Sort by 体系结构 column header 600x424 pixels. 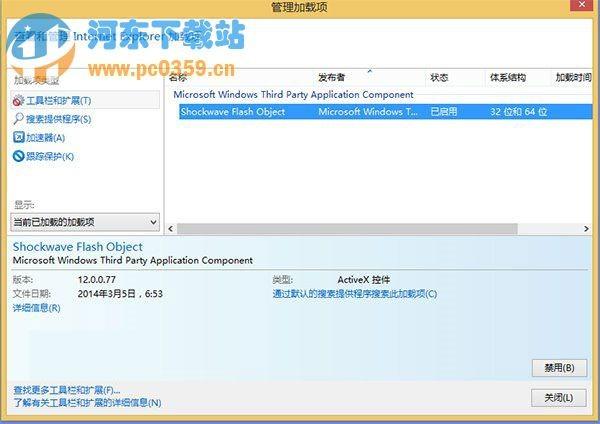(508, 78)
